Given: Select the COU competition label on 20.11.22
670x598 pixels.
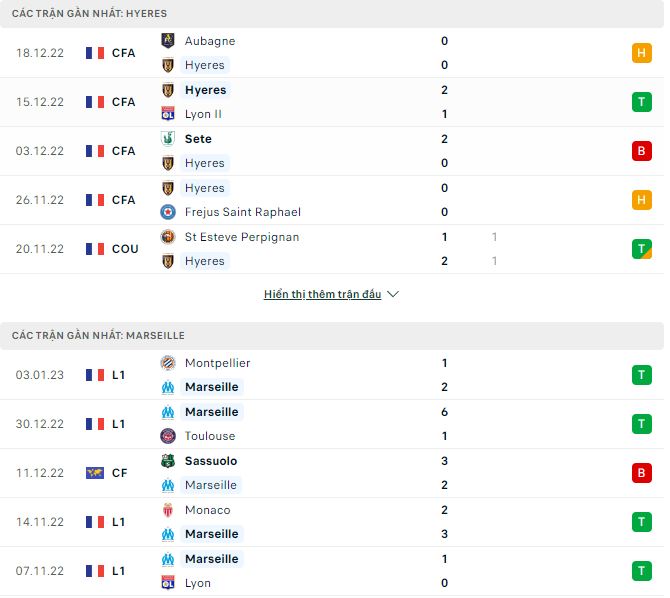Looking at the screenshot, I should pyautogui.click(x=125, y=249).
